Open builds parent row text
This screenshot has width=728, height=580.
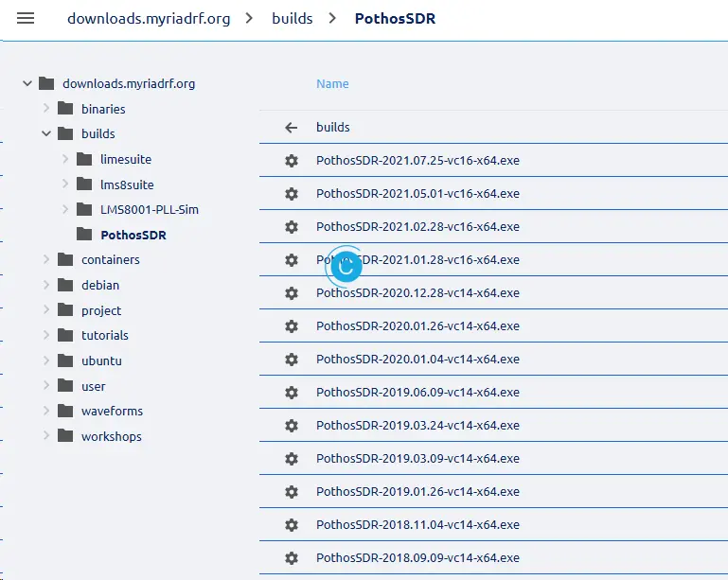coord(333,127)
